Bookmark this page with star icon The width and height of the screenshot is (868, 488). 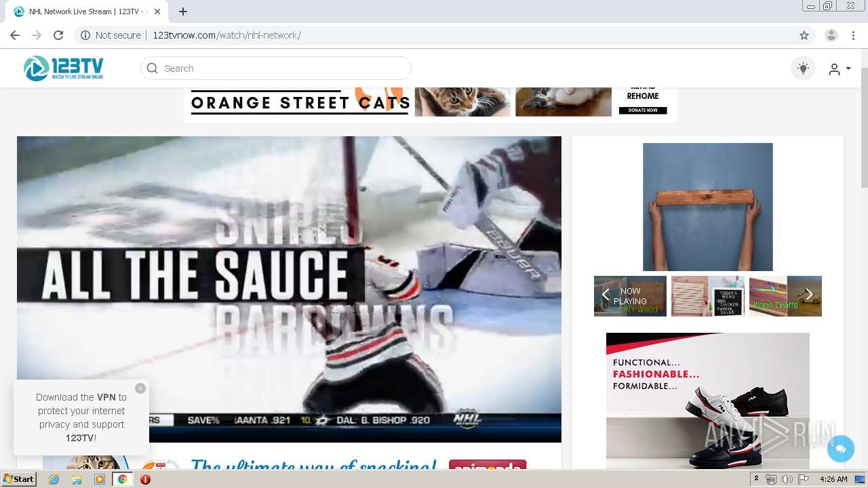pyautogui.click(x=804, y=35)
